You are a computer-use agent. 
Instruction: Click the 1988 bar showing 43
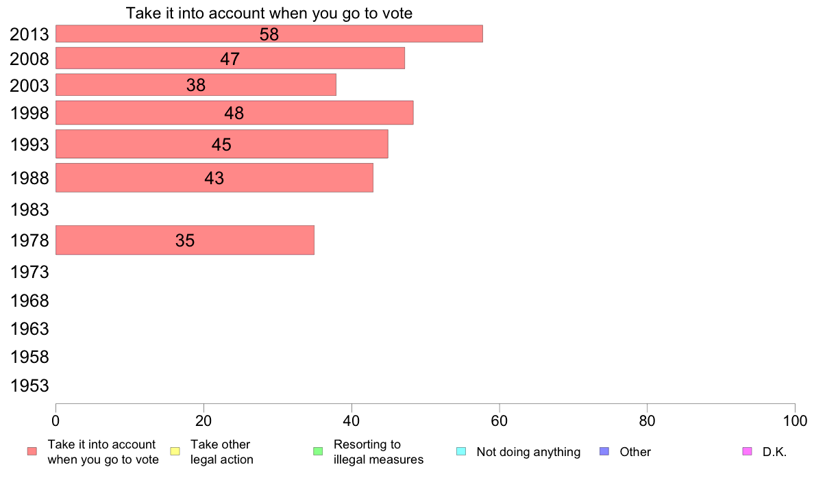(x=214, y=177)
